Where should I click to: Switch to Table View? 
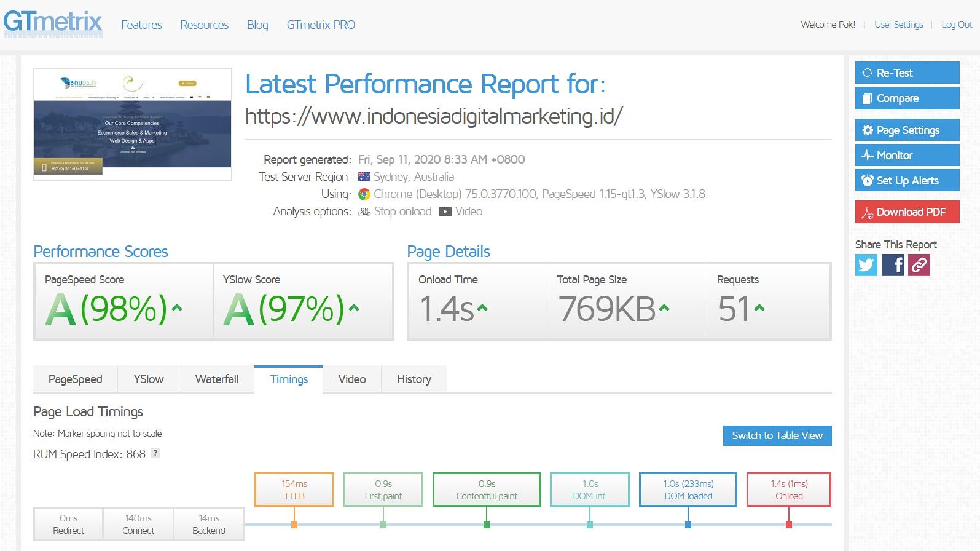click(x=777, y=435)
